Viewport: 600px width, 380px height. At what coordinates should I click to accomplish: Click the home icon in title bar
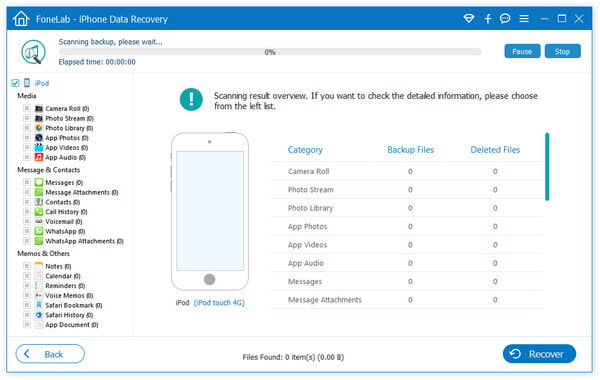[21, 18]
